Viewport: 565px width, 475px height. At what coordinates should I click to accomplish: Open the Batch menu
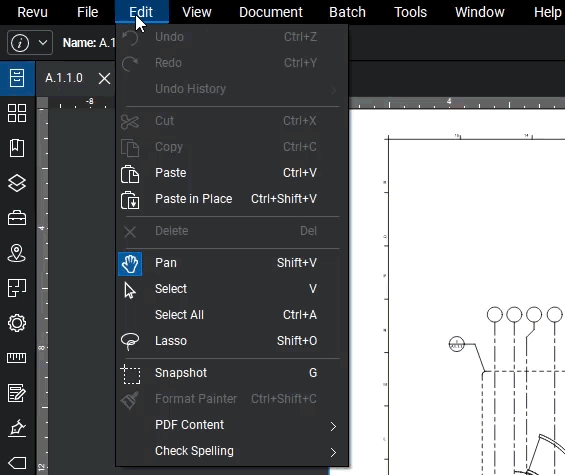[347, 12]
